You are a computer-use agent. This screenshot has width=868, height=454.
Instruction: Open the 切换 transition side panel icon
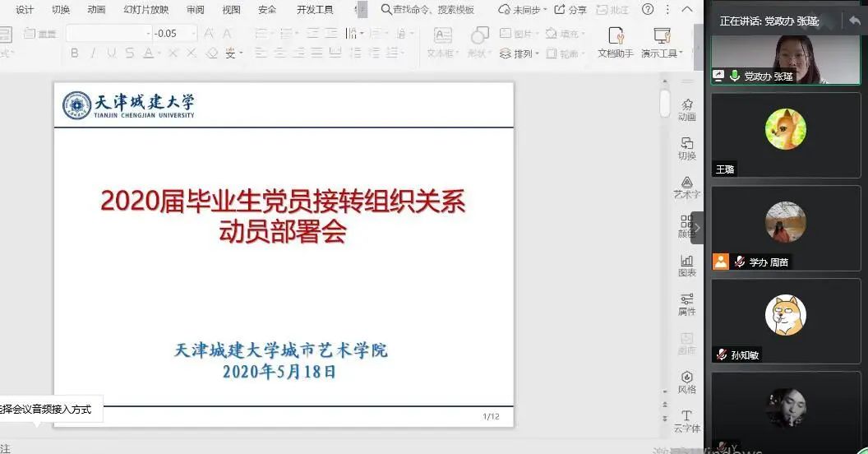pyautogui.click(x=686, y=147)
